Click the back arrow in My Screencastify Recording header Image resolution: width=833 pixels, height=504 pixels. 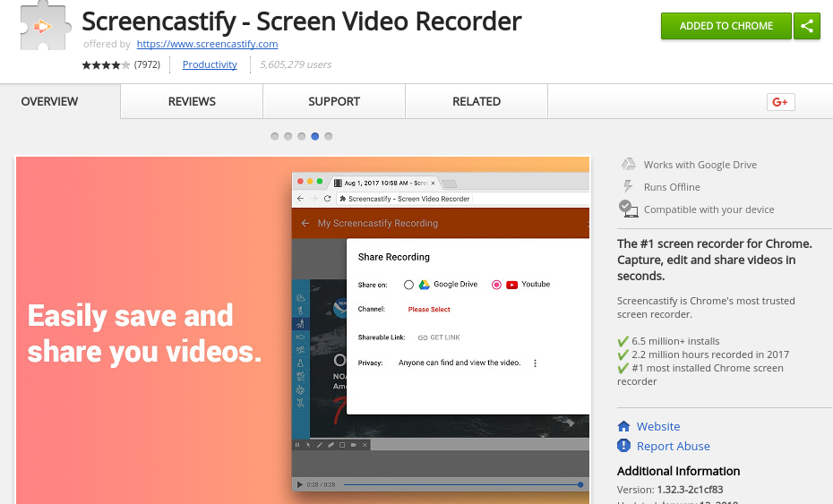tap(305, 223)
